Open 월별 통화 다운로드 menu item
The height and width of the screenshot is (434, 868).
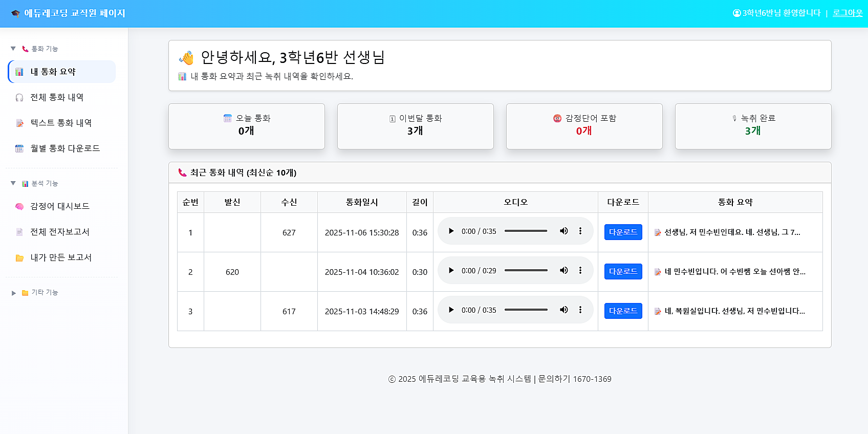[x=62, y=148]
